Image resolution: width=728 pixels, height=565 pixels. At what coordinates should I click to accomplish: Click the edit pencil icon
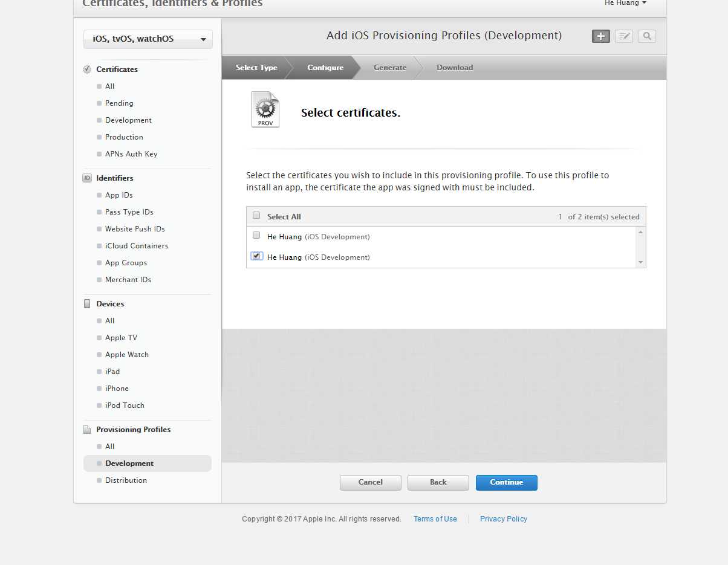[x=624, y=36]
